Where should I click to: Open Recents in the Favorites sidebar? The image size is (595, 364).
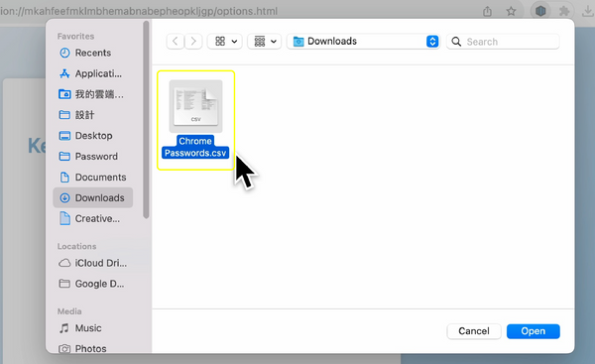tap(93, 53)
